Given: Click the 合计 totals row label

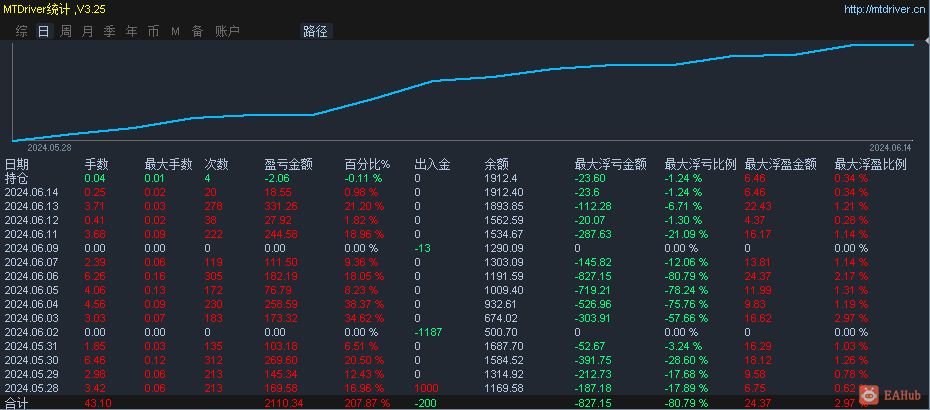Looking at the screenshot, I should (x=17, y=403).
